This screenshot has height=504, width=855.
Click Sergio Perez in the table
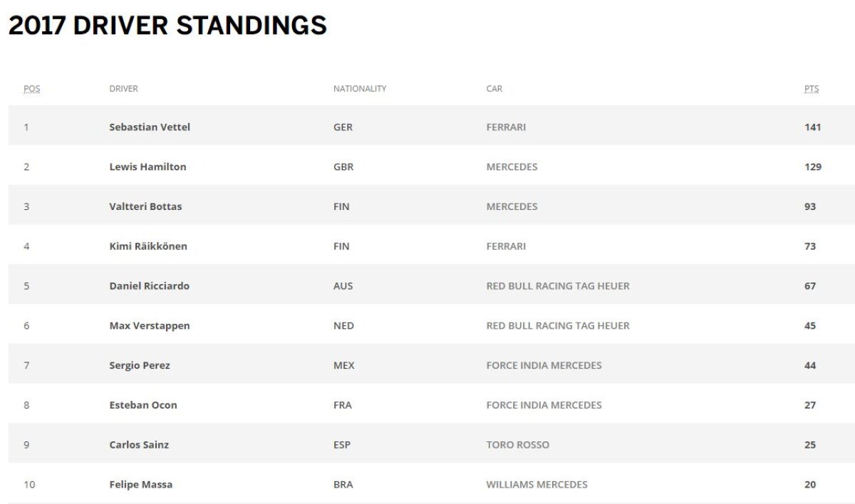point(140,366)
